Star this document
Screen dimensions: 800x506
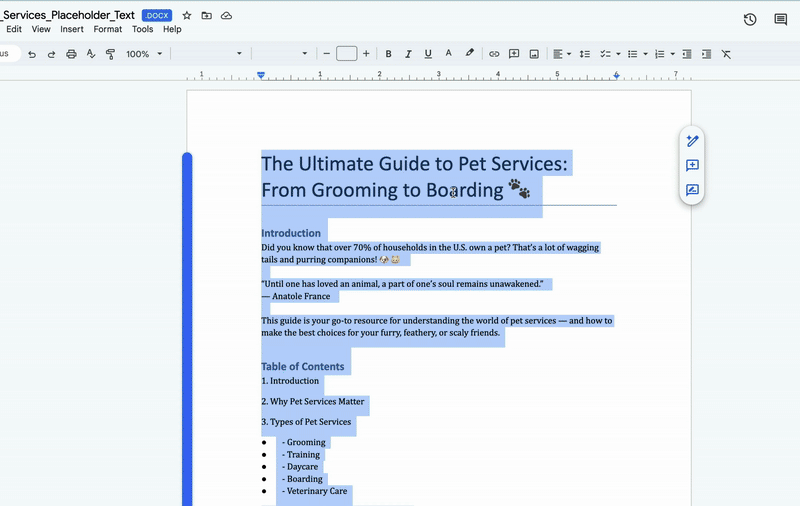coord(187,16)
